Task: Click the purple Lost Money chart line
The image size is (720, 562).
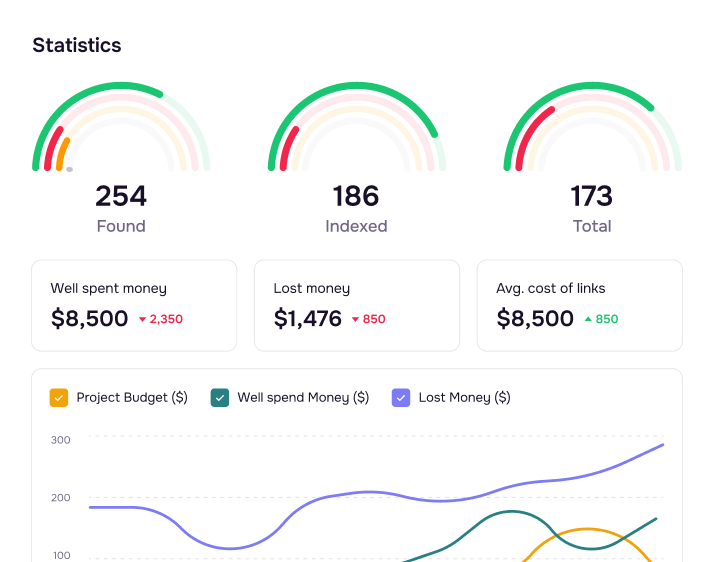Action: coord(370,492)
